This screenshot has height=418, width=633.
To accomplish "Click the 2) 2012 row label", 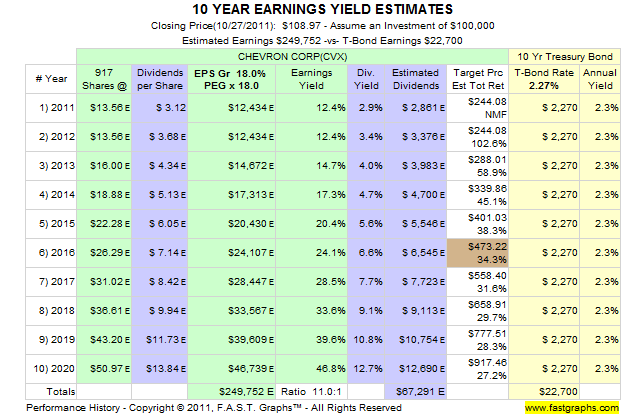I will pyautogui.click(x=51, y=137).
